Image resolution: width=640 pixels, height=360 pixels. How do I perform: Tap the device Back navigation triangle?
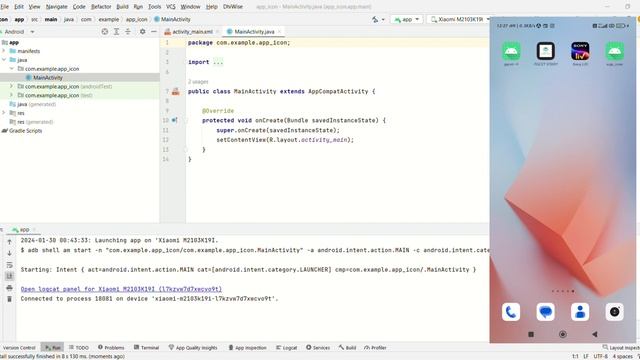pyautogui.click(x=595, y=334)
